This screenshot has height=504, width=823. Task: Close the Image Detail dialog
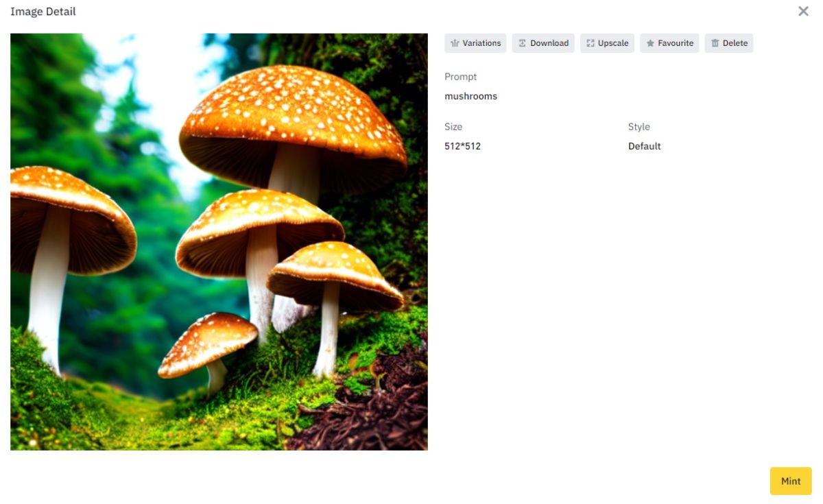pyautogui.click(x=803, y=11)
